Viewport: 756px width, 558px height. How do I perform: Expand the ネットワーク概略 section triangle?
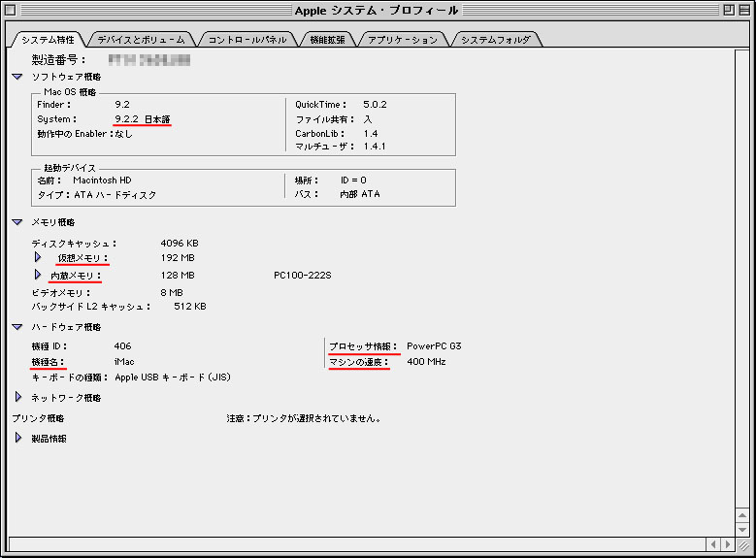pos(18,397)
